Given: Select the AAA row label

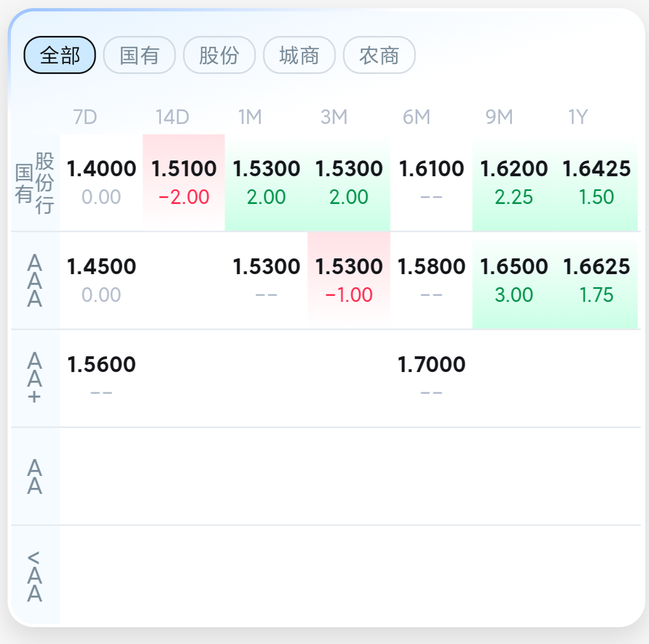Looking at the screenshot, I should [35, 281].
